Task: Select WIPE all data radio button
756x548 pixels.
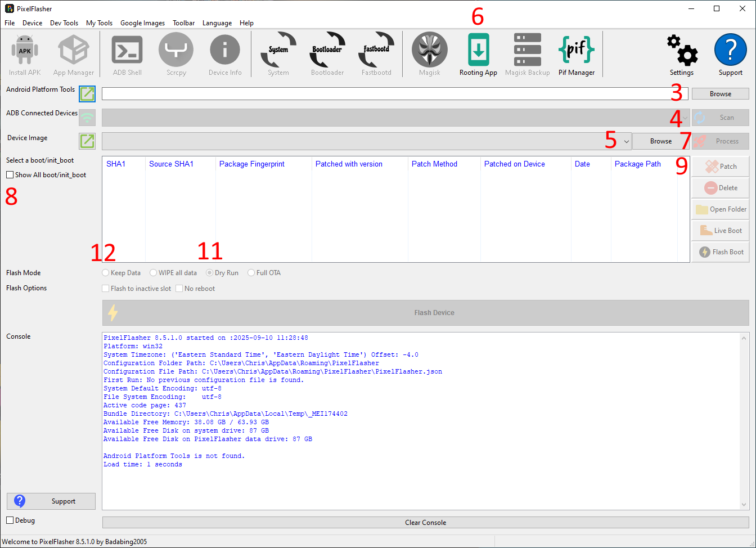Action: pos(153,273)
